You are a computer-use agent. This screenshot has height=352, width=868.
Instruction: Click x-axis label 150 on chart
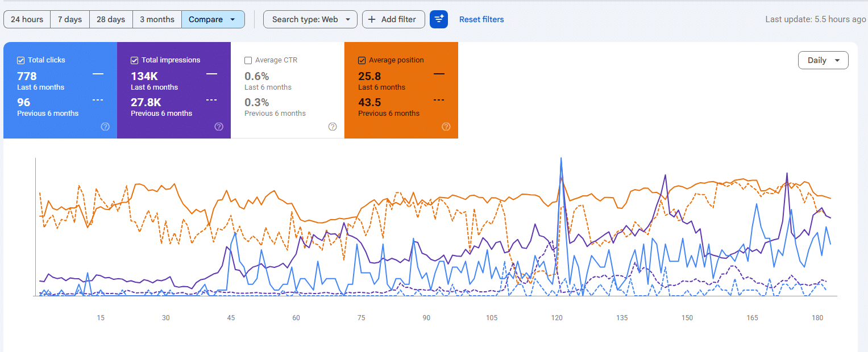coord(687,318)
